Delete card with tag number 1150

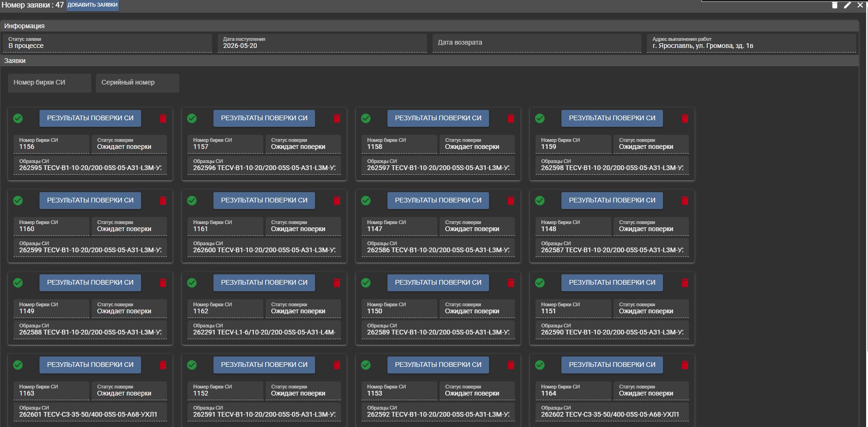coord(511,283)
